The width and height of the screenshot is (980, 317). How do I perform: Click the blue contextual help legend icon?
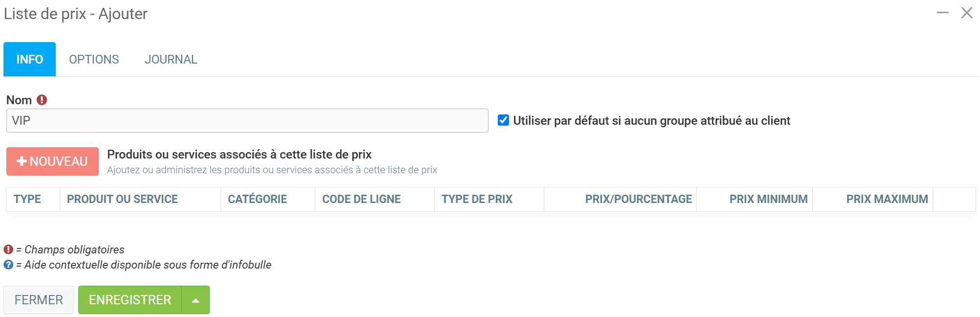8,265
